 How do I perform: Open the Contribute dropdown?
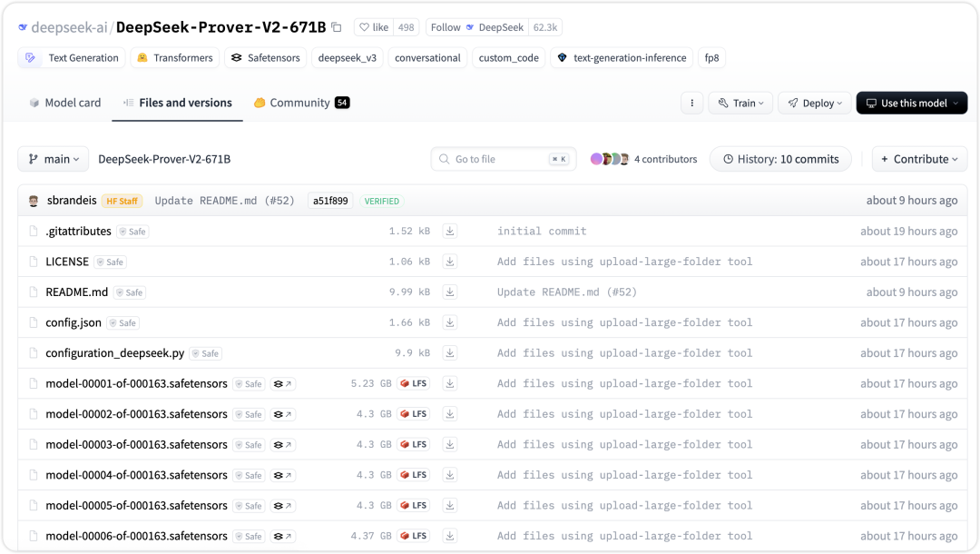pos(919,159)
